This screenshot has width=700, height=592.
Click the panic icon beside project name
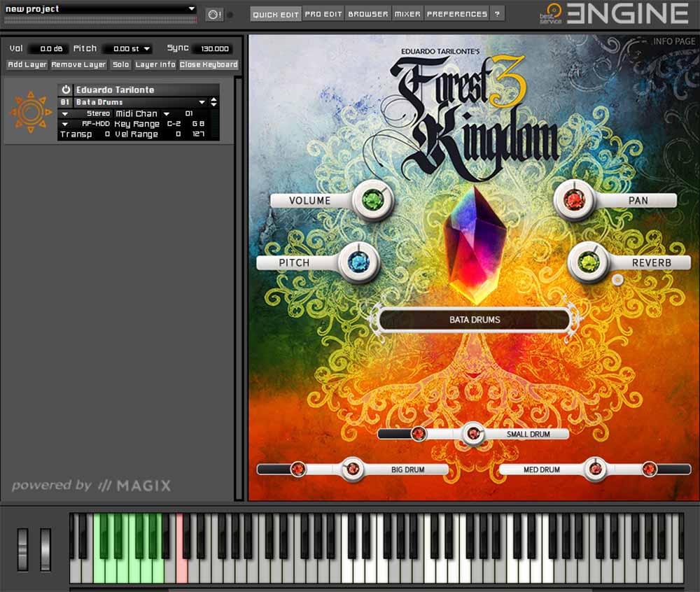pyautogui.click(x=214, y=14)
